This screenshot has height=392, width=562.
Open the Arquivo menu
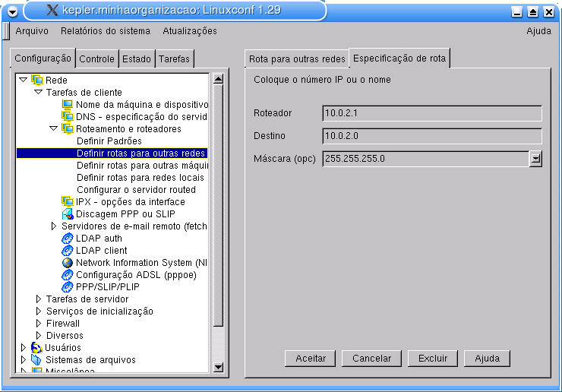[32, 31]
